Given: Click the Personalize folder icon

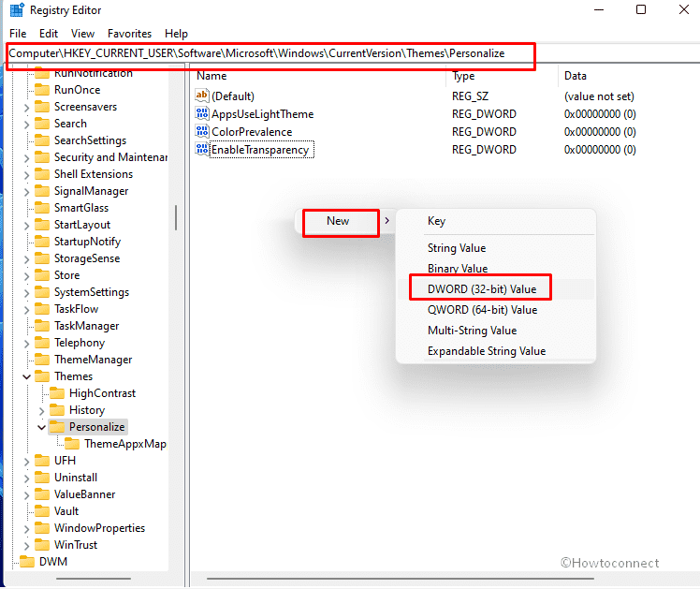Looking at the screenshot, I should pos(57,427).
